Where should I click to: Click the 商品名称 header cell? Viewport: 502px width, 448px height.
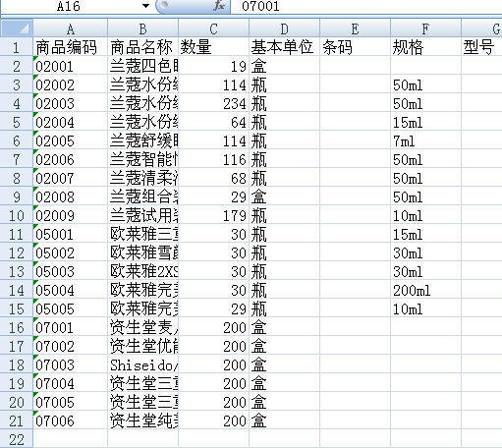coord(143,47)
